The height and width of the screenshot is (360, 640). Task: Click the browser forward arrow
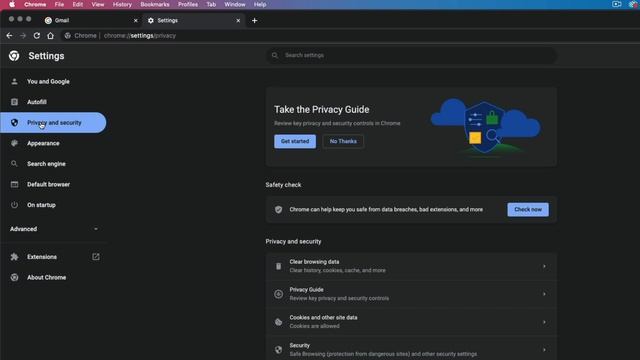(x=23, y=36)
